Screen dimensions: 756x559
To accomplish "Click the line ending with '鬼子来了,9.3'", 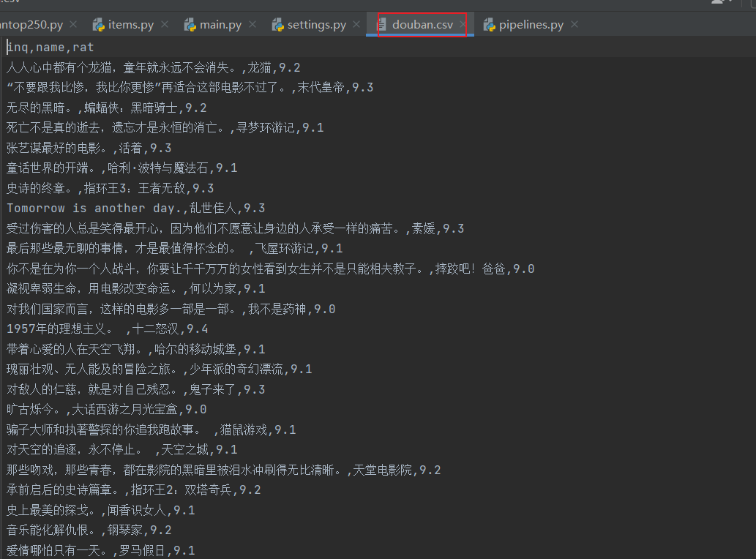I will (136, 389).
